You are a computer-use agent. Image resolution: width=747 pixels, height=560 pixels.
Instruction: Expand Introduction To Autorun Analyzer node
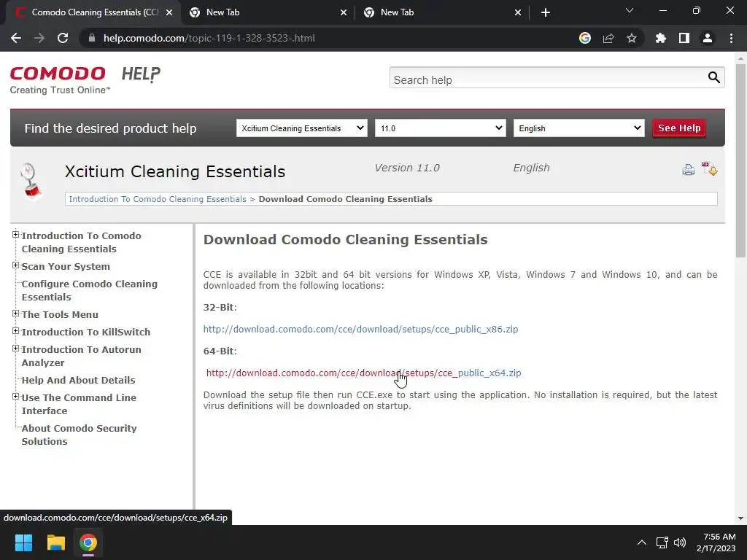[15, 349]
